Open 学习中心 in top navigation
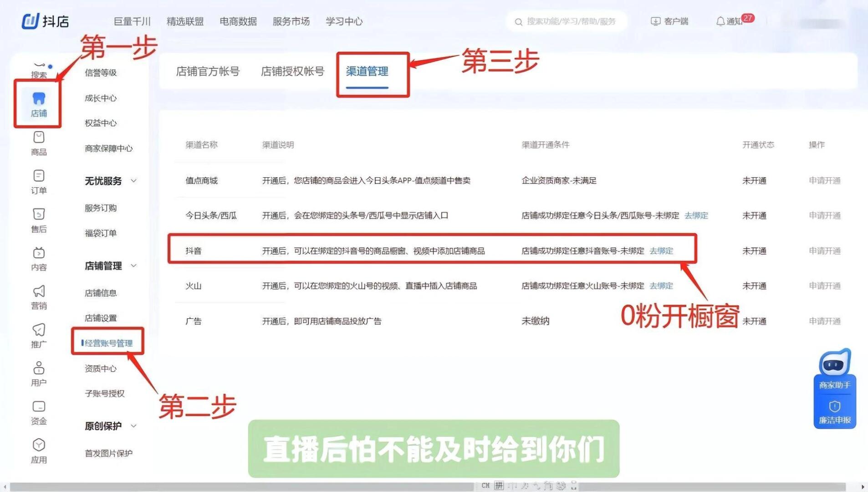868x492 pixels. click(x=344, y=21)
